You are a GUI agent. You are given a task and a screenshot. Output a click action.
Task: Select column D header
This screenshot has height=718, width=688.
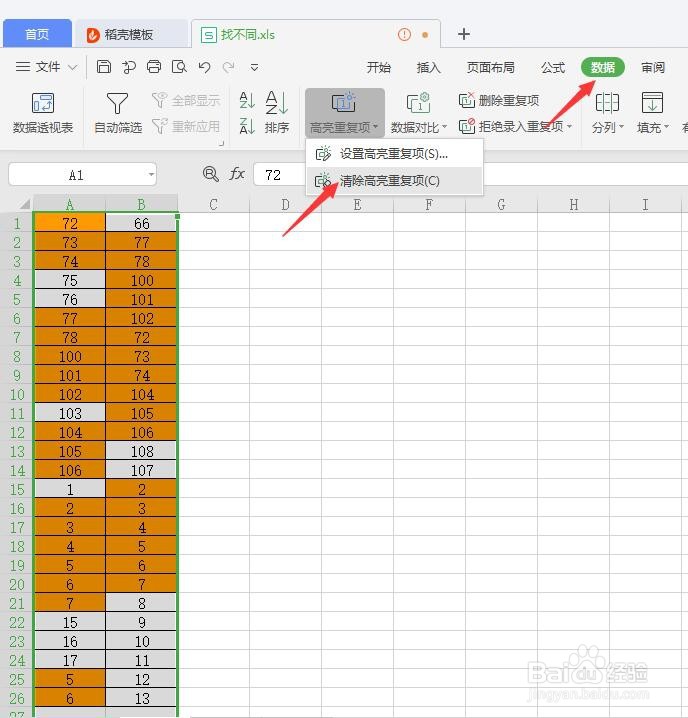point(285,204)
